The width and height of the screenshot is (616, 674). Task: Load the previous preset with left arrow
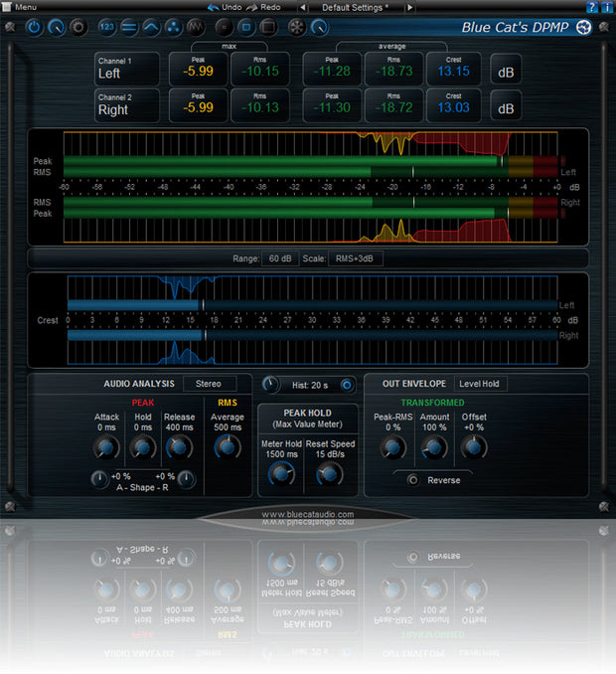click(x=303, y=7)
